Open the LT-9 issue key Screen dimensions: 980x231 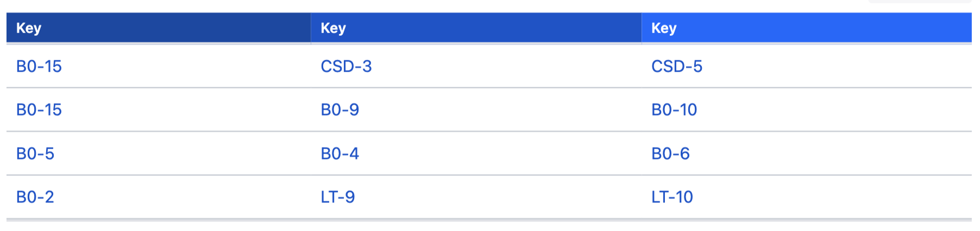[x=337, y=197]
